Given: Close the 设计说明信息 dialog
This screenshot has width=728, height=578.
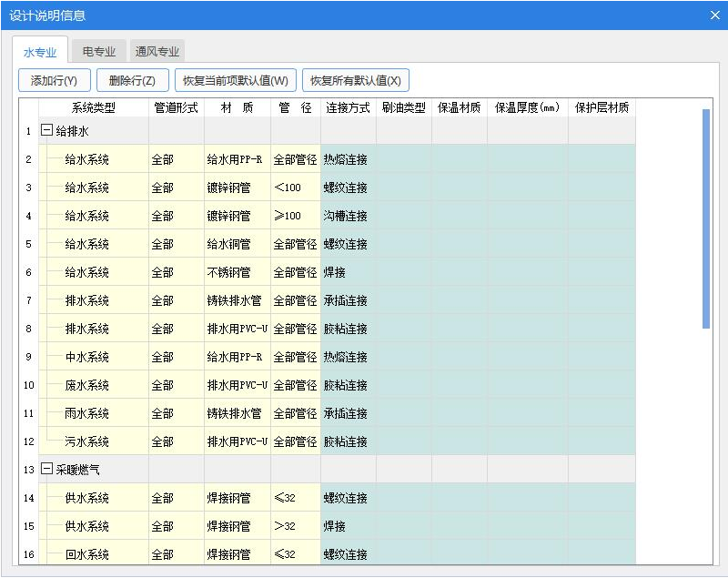Looking at the screenshot, I should pyautogui.click(x=713, y=15).
